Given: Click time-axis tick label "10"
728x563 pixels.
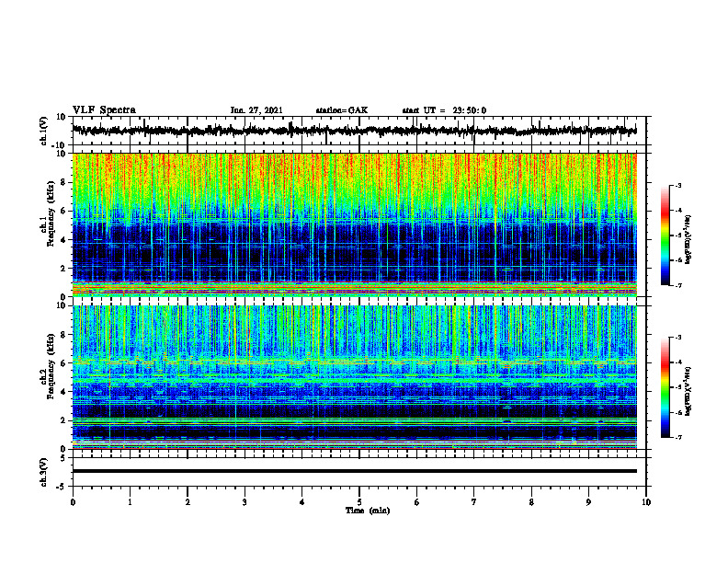Looking at the screenshot, I should (x=646, y=502).
